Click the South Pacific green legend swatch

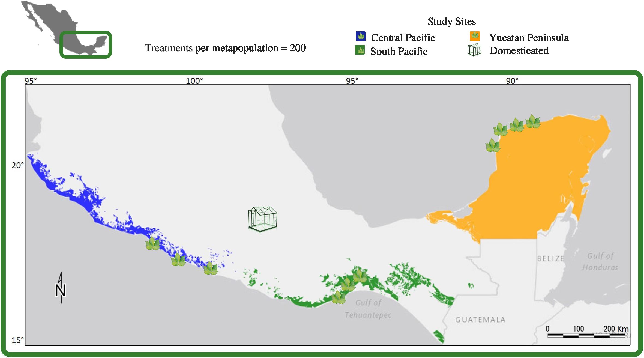(360, 50)
